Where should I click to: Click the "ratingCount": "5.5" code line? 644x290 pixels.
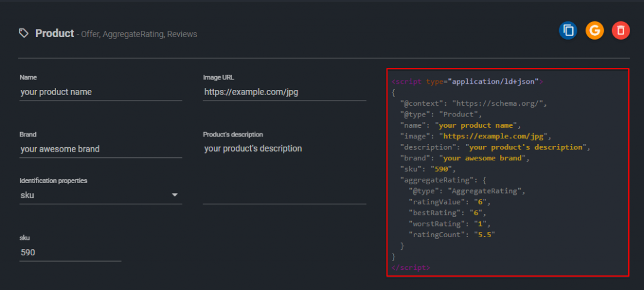(452, 235)
